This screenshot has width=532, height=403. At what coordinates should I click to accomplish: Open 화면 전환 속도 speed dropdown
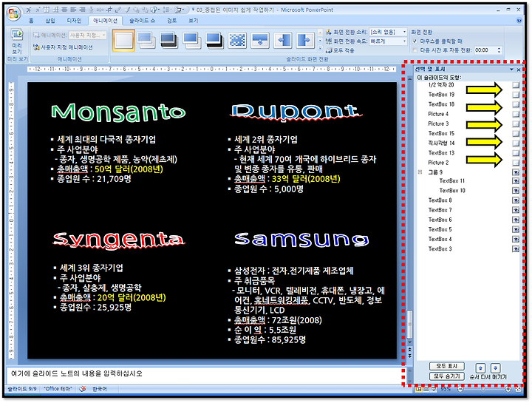pos(404,41)
